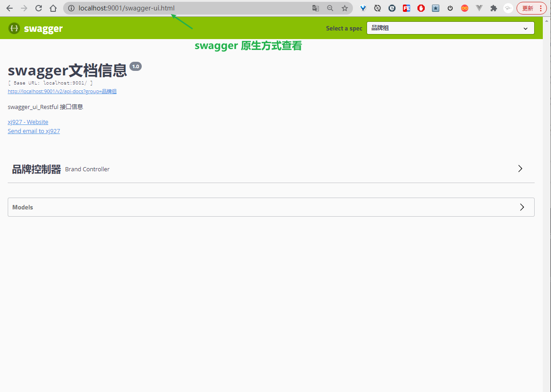Viewport: 551px width, 392px height.
Task: Click the red stop-hand adblock extension
Action: click(421, 8)
